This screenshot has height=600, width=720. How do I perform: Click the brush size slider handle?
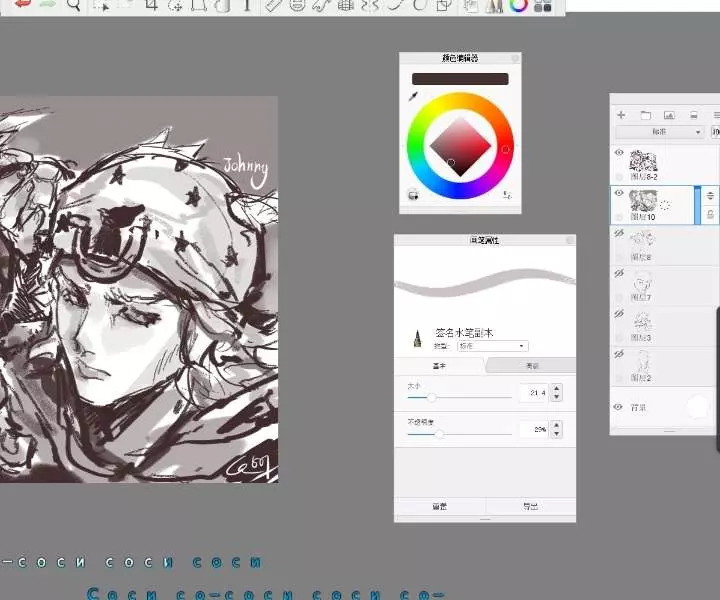pos(432,398)
